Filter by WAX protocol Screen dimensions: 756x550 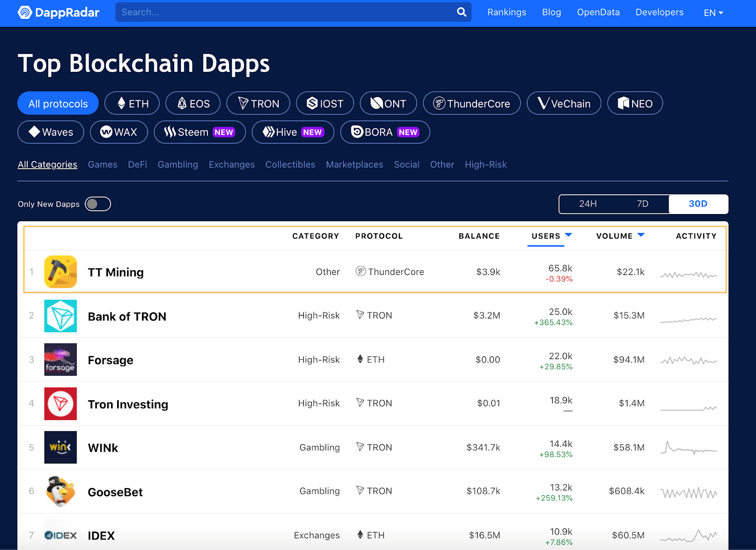click(x=119, y=132)
